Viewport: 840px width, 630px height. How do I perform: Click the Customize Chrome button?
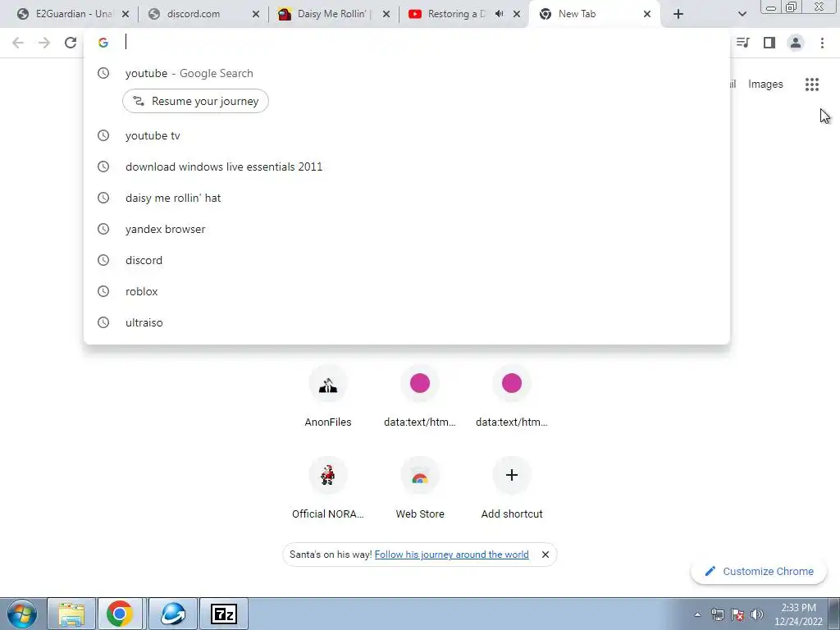pyautogui.click(x=759, y=571)
